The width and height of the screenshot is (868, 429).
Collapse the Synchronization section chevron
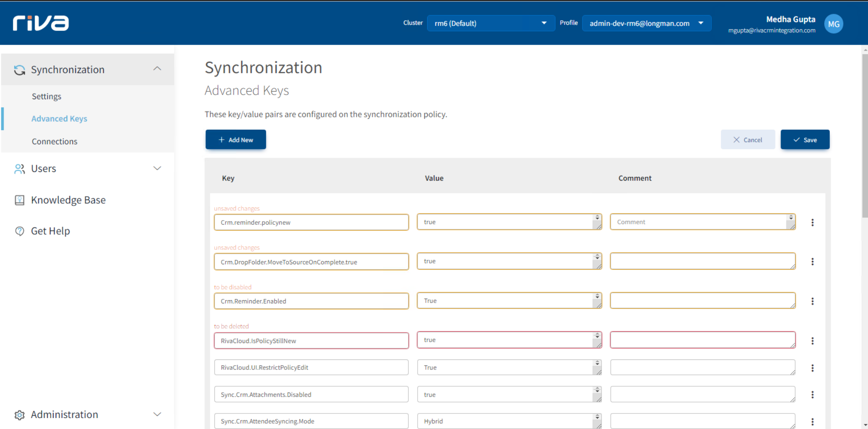coord(157,69)
